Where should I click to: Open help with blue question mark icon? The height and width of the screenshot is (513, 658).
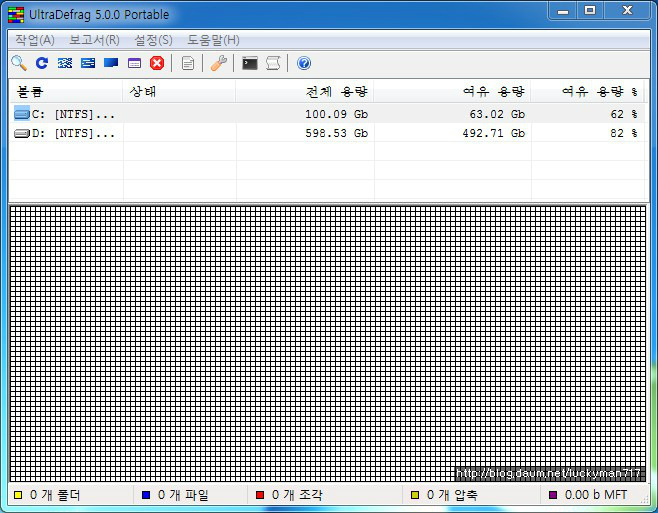click(x=304, y=63)
